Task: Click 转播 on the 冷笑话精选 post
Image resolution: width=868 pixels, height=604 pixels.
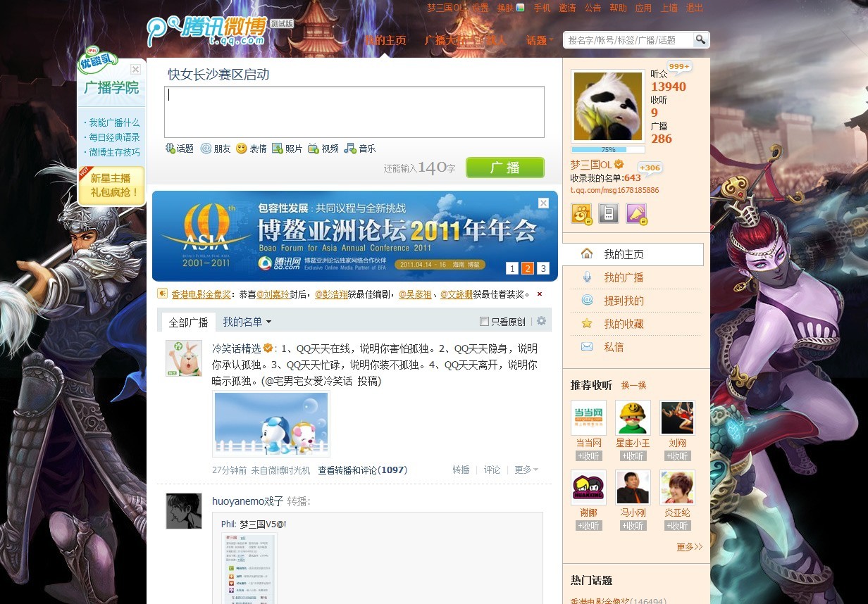Action: pos(461,470)
